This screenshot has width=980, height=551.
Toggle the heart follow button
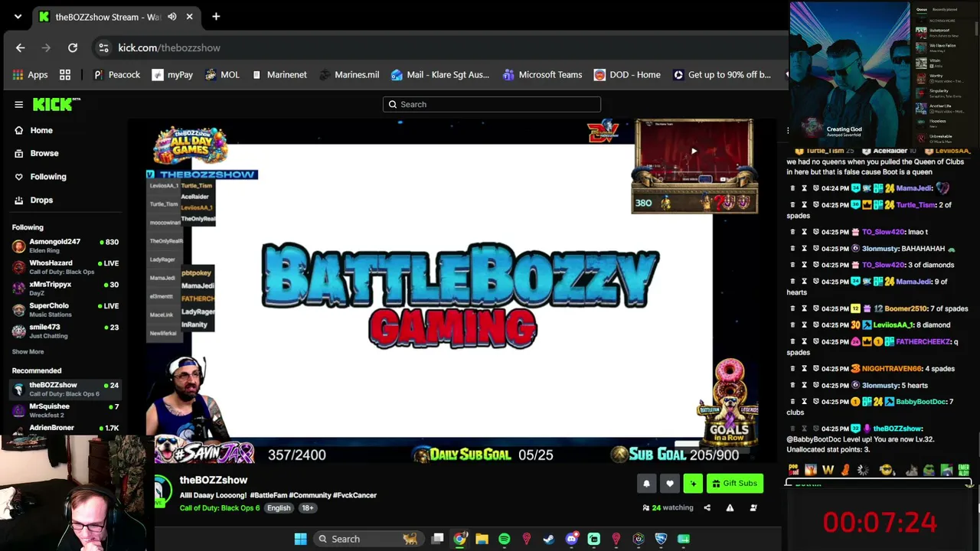click(x=670, y=483)
